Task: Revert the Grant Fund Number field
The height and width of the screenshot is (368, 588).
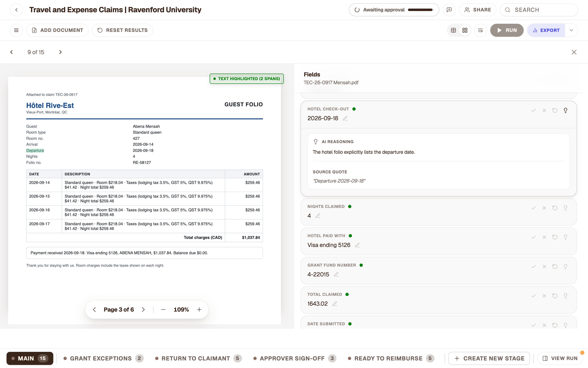Action: [x=555, y=267]
